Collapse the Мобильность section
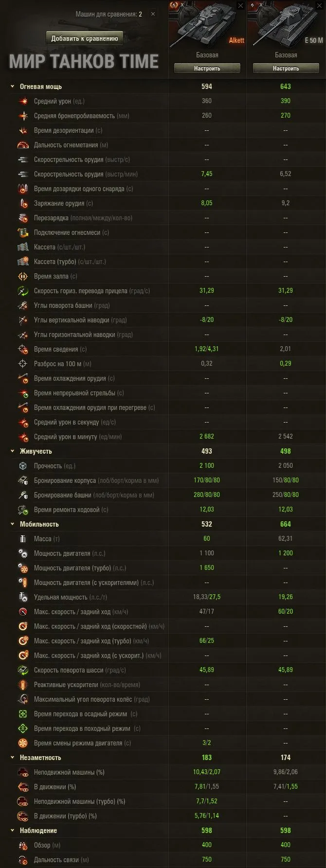This screenshot has width=326, height=868. (13, 524)
